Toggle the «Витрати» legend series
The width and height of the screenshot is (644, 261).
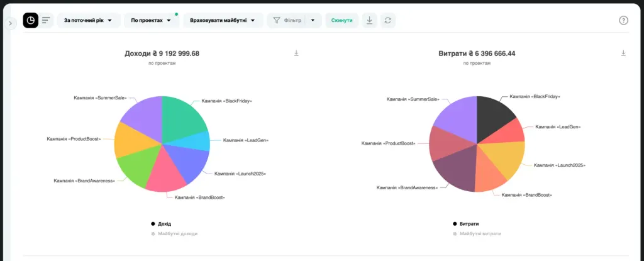pyautogui.click(x=466, y=224)
